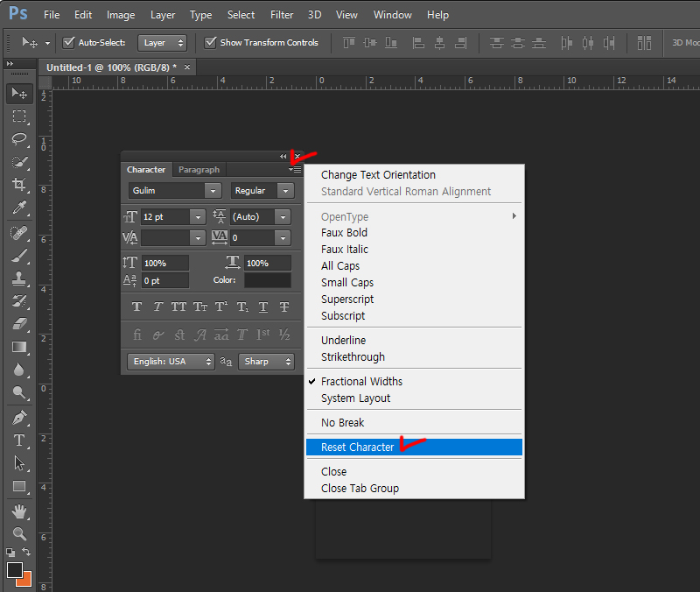
Task: Collapse Character panel with double-arrow icon
Action: [x=283, y=157]
